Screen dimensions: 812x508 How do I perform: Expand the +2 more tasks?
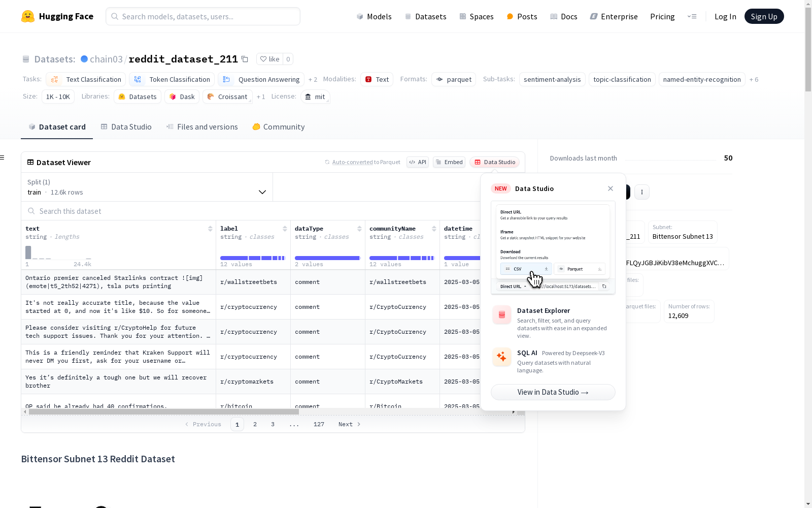(313, 79)
